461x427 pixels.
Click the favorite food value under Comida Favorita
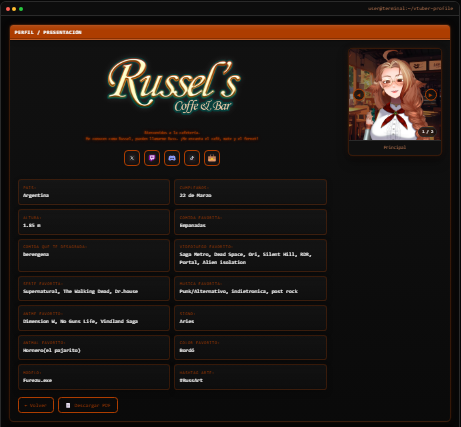click(x=193, y=225)
